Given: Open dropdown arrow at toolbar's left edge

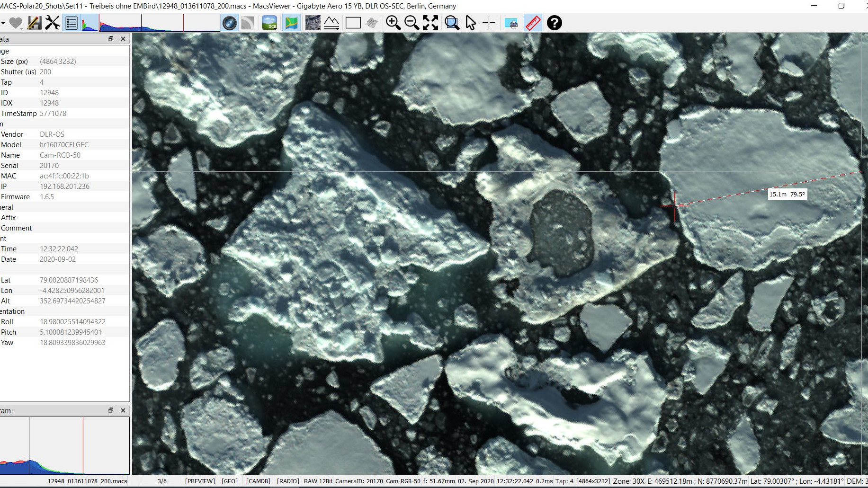Looking at the screenshot, I should pyautogui.click(x=3, y=23).
